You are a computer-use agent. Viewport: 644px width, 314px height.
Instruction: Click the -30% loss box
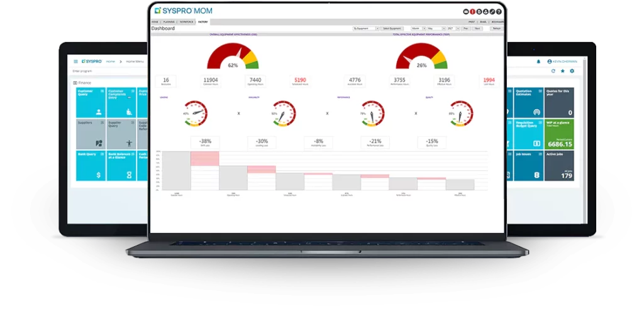coord(262,143)
